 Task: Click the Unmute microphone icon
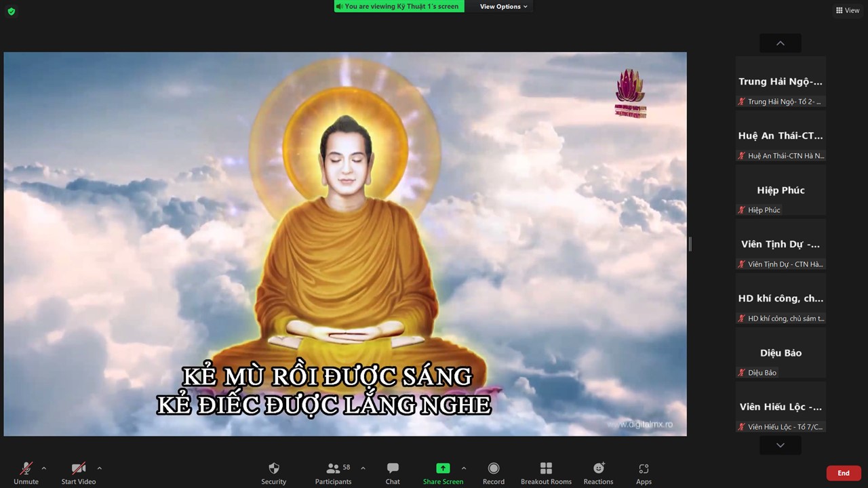26,472
